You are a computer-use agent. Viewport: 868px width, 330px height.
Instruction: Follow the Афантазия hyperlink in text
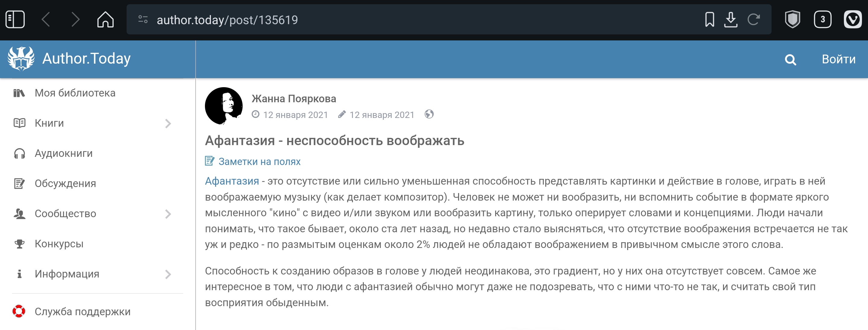coord(232,181)
